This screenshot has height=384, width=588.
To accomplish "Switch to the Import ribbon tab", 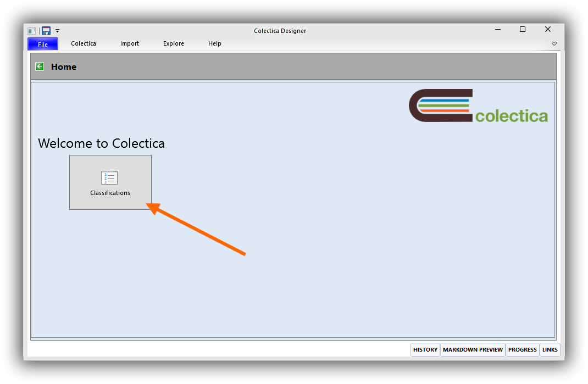I will [129, 43].
